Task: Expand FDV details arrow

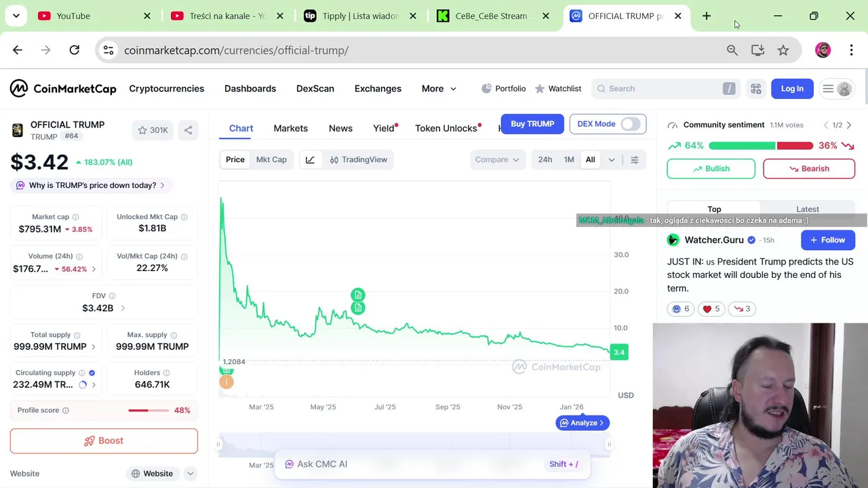Action: [x=123, y=308]
